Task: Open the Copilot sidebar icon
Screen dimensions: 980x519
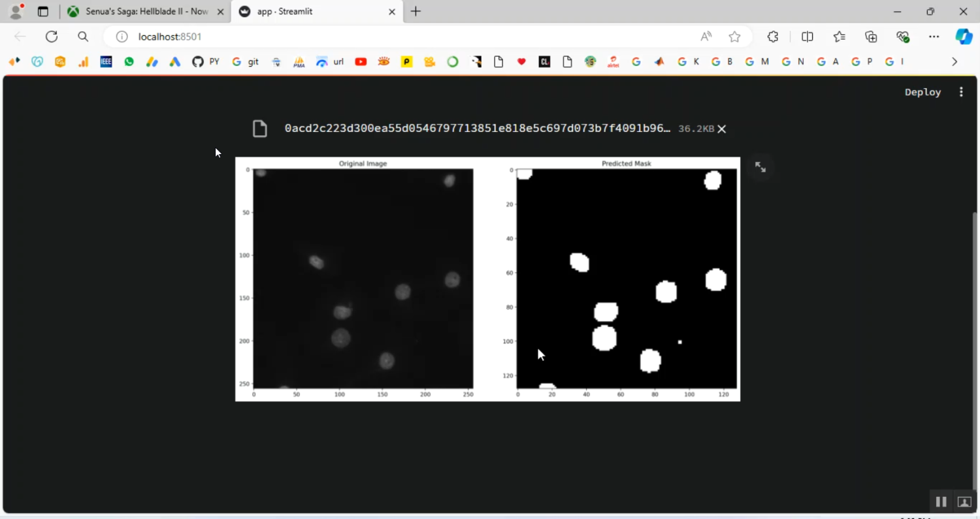Action: click(x=964, y=37)
